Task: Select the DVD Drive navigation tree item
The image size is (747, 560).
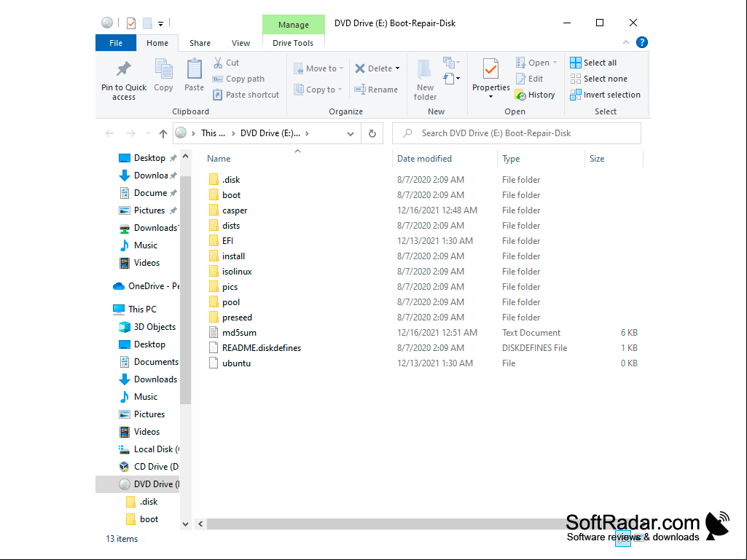Action: pyautogui.click(x=138, y=484)
